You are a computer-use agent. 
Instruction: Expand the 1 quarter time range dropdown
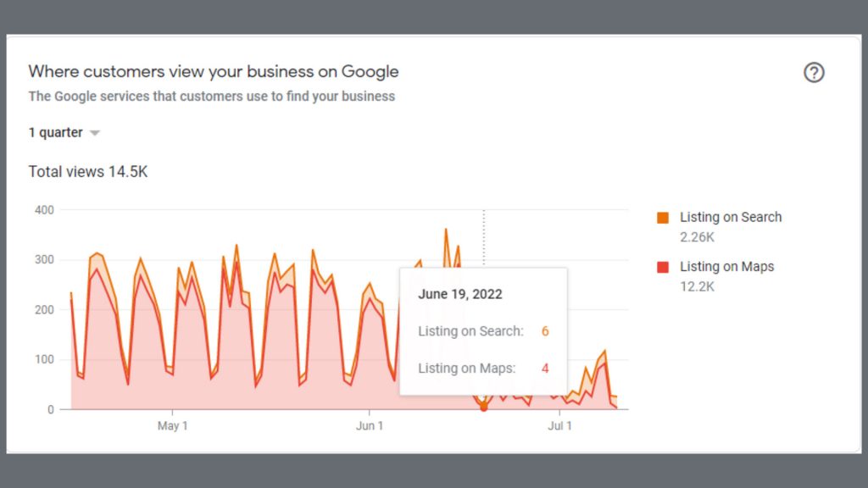64,133
